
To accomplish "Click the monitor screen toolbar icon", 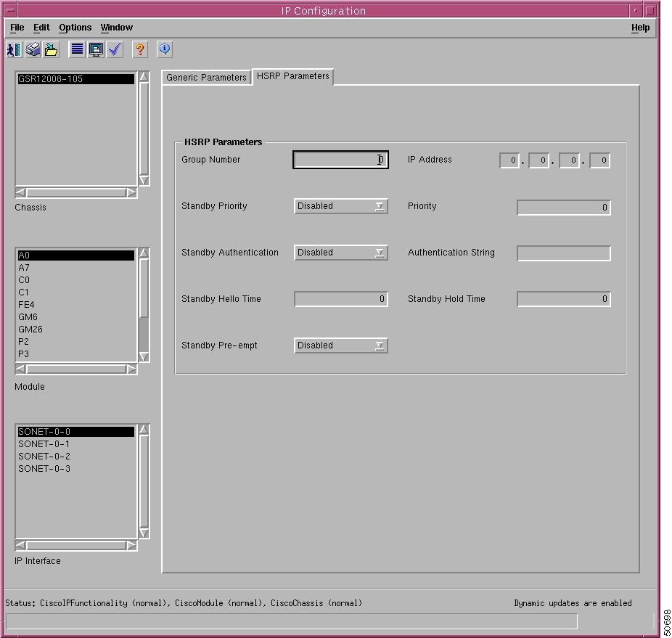I will [96, 49].
